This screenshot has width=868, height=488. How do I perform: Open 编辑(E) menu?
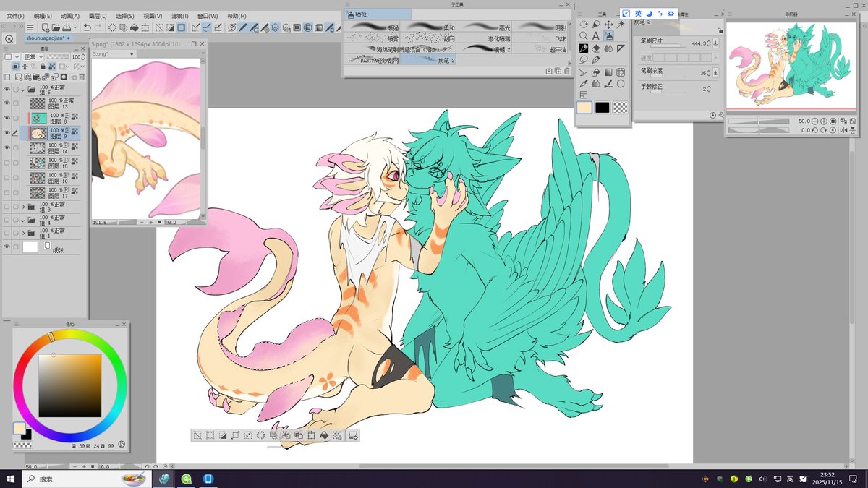(43, 16)
